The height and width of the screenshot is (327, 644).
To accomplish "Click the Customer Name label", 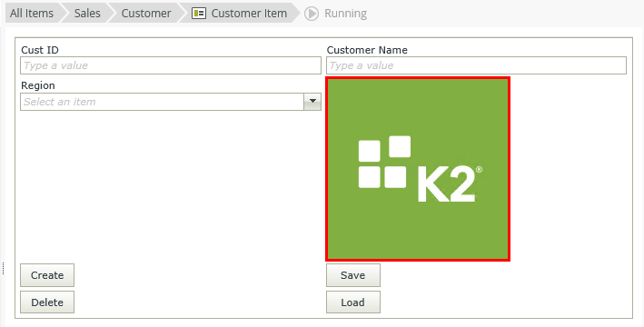I will [367, 50].
